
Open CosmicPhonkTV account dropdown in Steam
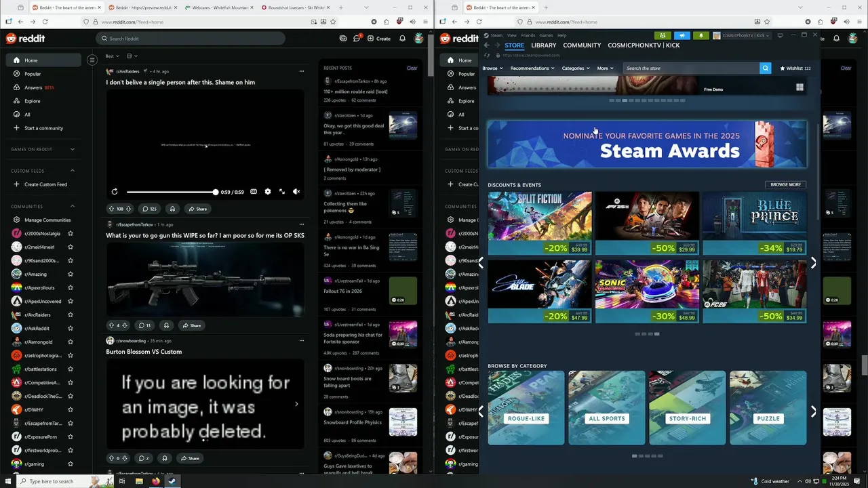point(742,36)
